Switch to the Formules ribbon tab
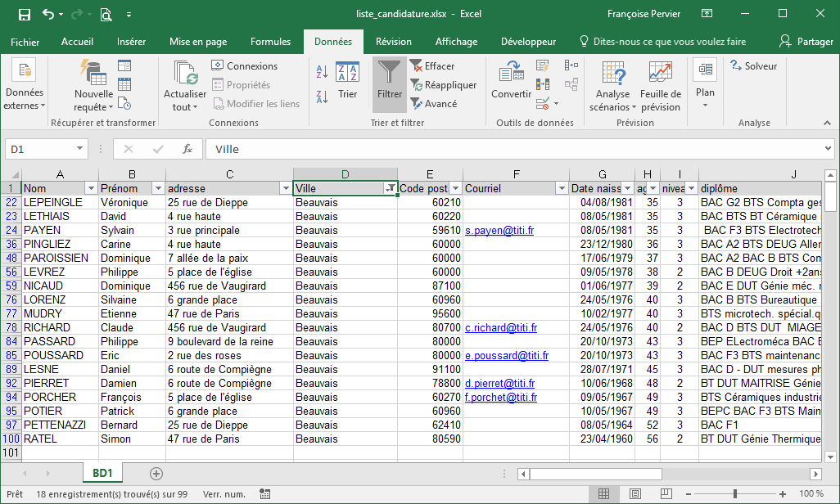Screen dimensions: 840x504 click(x=270, y=42)
